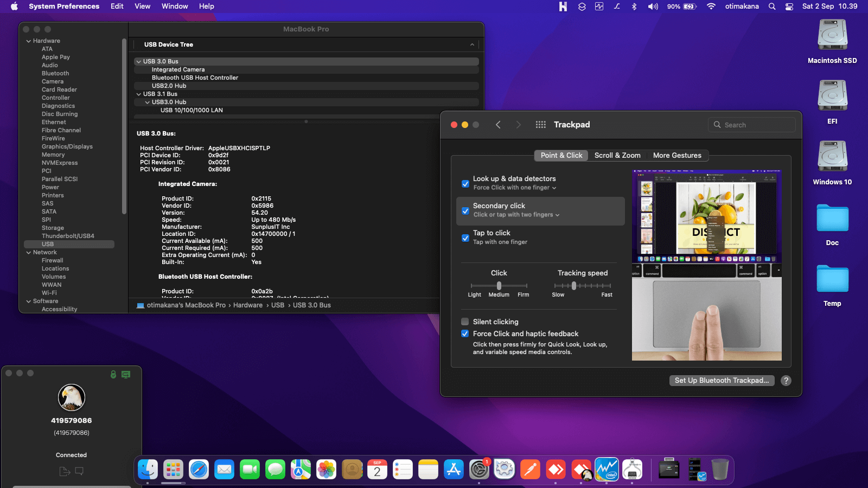Open Photos app in the Dock
Screen dimensions: 868x488
coord(326,470)
